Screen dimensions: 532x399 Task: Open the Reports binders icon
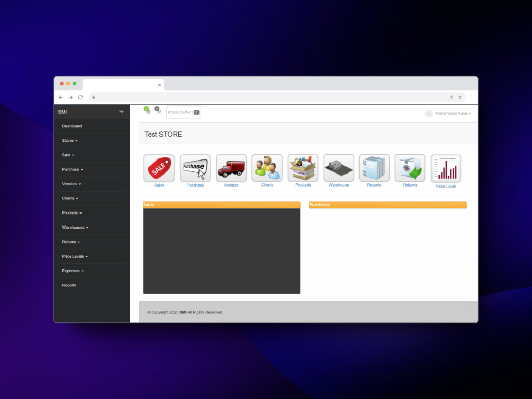(x=374, y=168)
